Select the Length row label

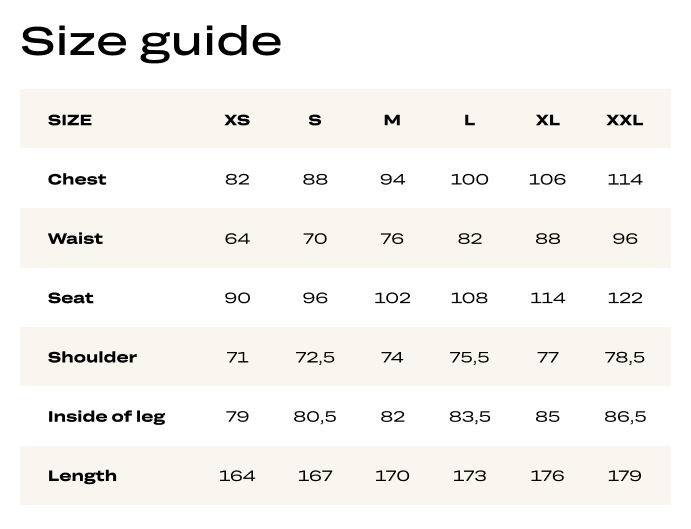pyautogui.click(x=82, y=476)
